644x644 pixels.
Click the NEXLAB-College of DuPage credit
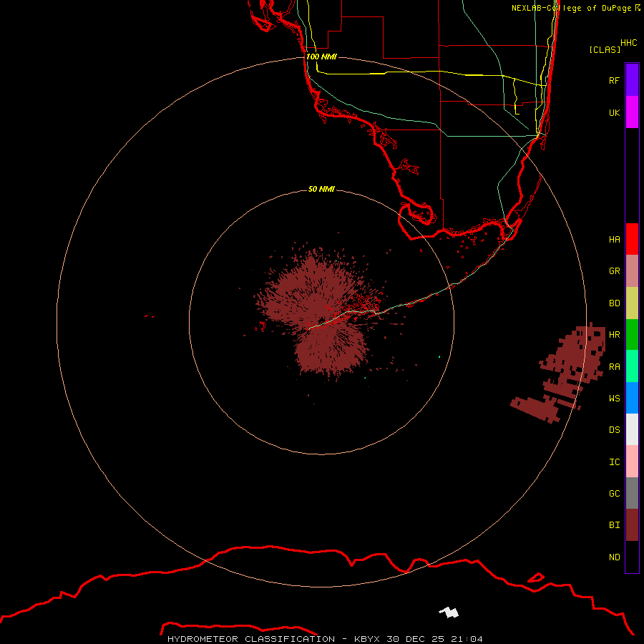(x=571, y=8)
